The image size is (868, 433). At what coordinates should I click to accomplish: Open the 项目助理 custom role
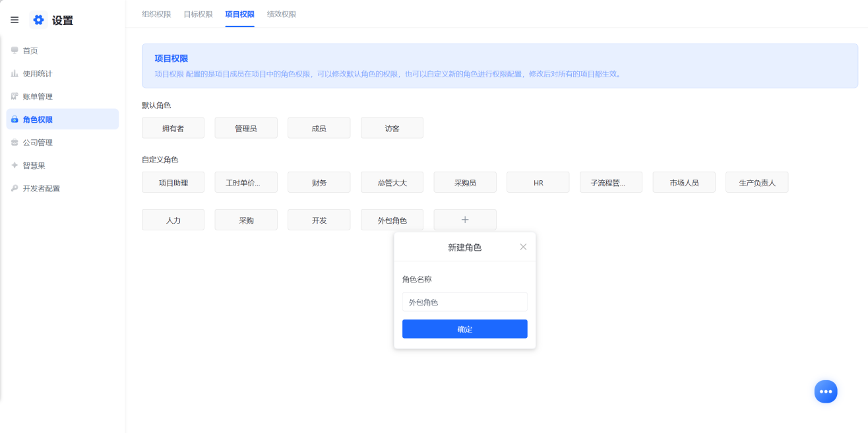[x=173, y=182]
